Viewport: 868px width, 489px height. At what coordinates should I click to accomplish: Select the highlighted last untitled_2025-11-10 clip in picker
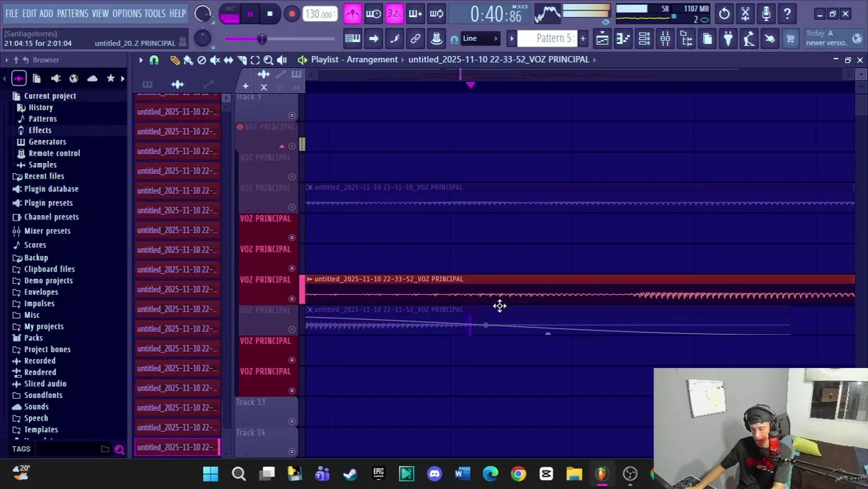pyautogui.click(x=177, y=447)
